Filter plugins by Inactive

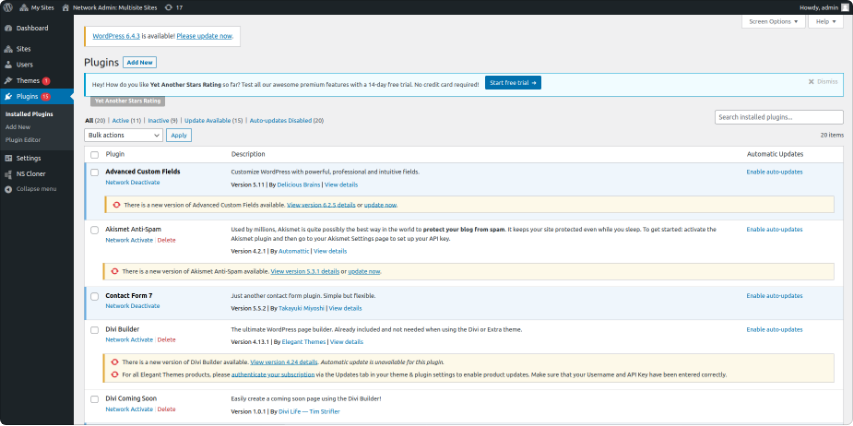tap(162, 120)
